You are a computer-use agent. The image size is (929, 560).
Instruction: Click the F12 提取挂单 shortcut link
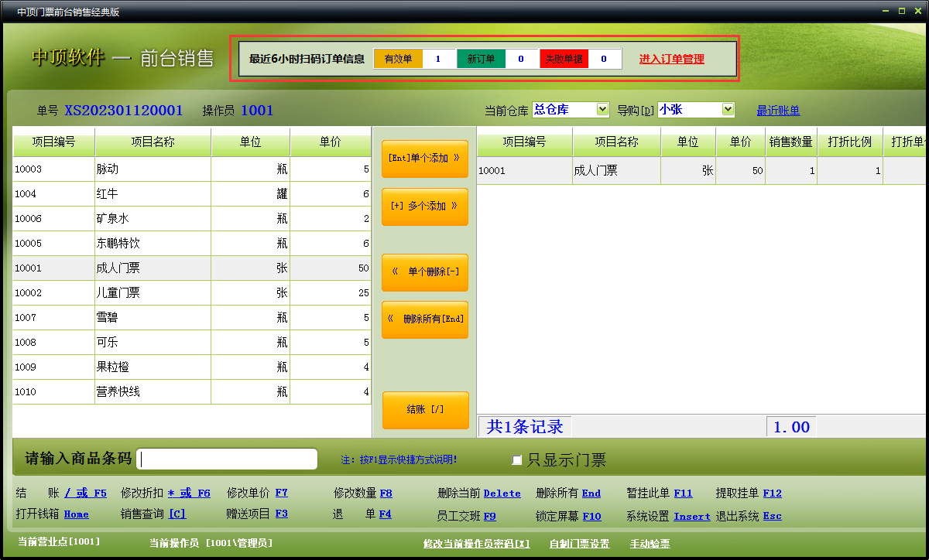[x=772, y=493]
